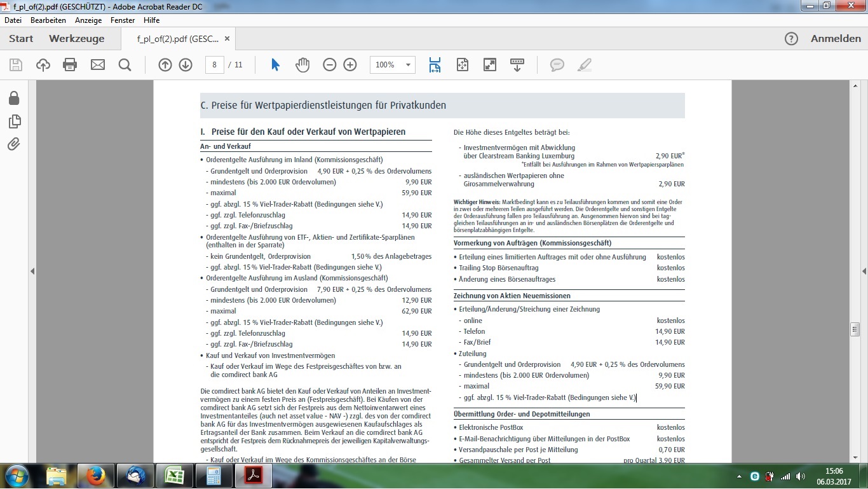
Task: Fit one full page to window
Action: [x=462, y=65]
